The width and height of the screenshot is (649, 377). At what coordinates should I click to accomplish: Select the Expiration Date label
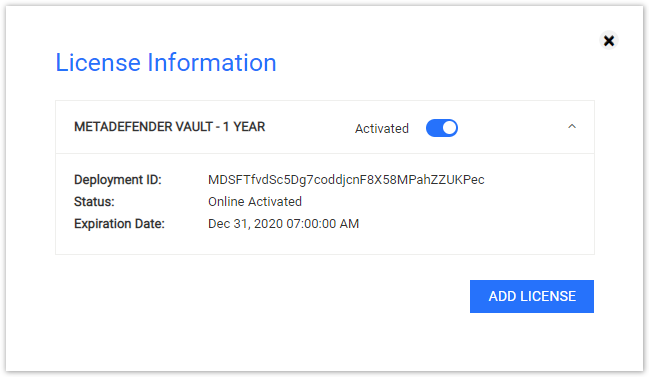(x=119, y=223)
